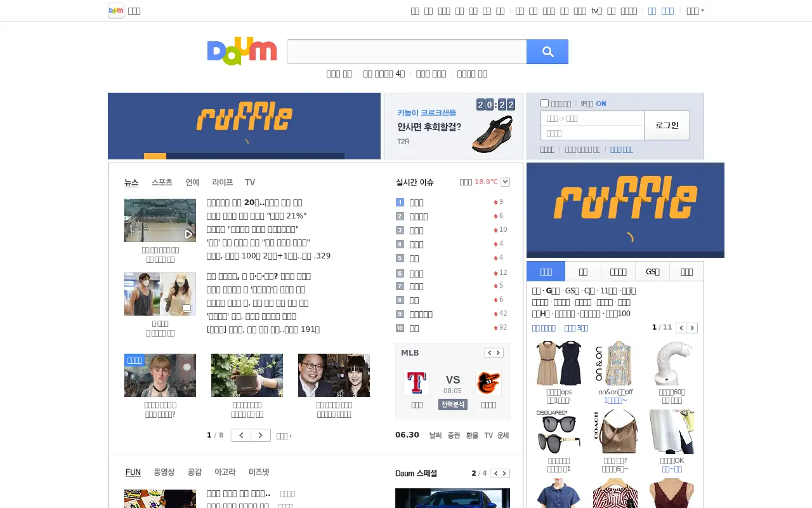This screenshot has height=508, width=812.
Task: Show next news photo page
Action: tap(261, 435)
